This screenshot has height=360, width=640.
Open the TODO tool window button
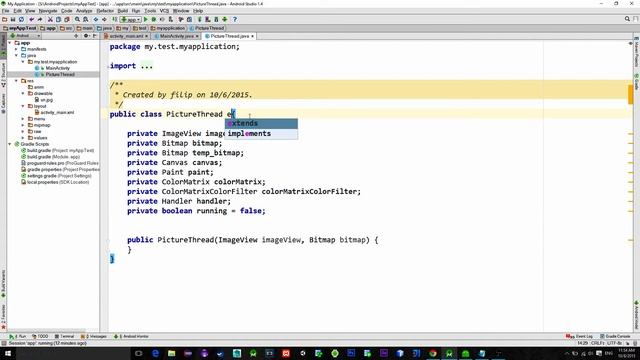(x=40, y=336)
